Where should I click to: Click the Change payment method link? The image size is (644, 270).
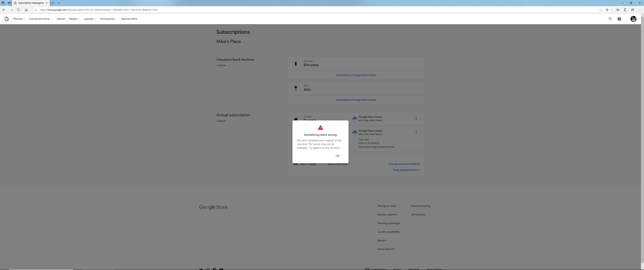[x=404, y=164]
